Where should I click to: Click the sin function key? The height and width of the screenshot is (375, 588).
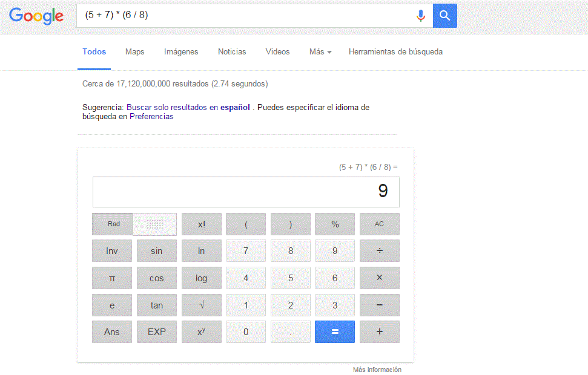point(156,250)
